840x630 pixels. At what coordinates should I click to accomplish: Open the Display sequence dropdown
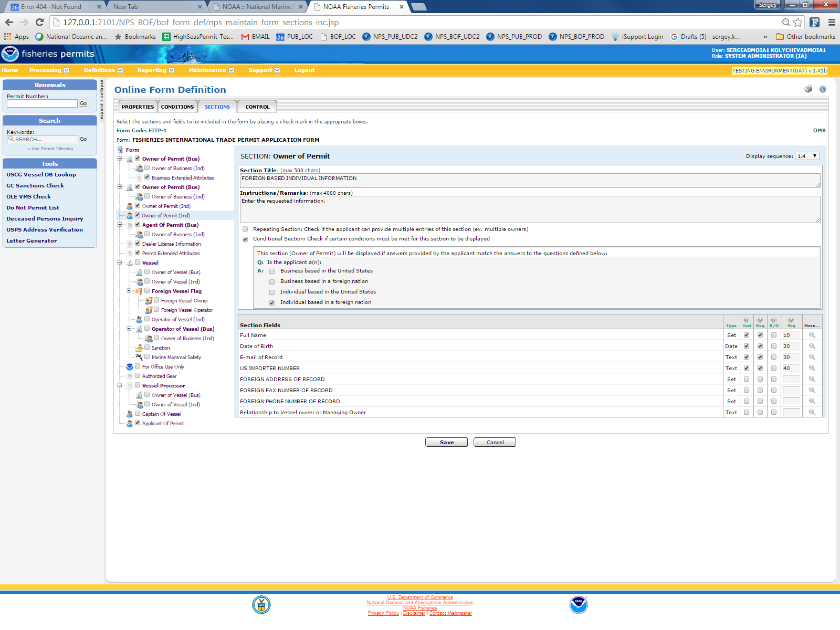[x=807, y=156]
